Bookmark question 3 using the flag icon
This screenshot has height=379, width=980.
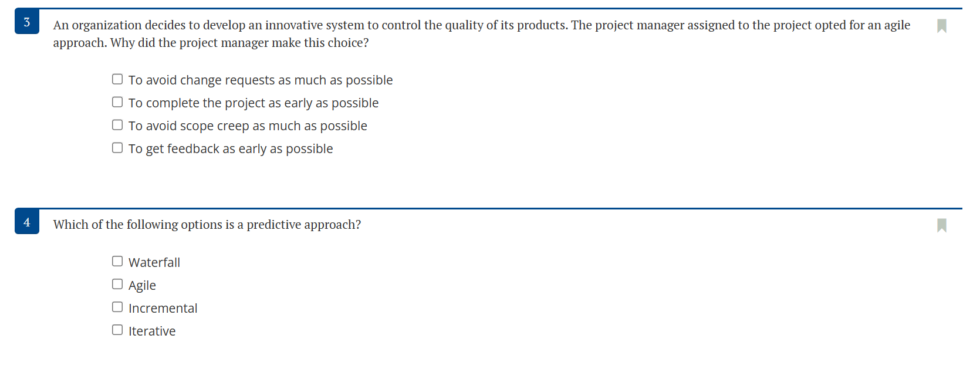942,26
